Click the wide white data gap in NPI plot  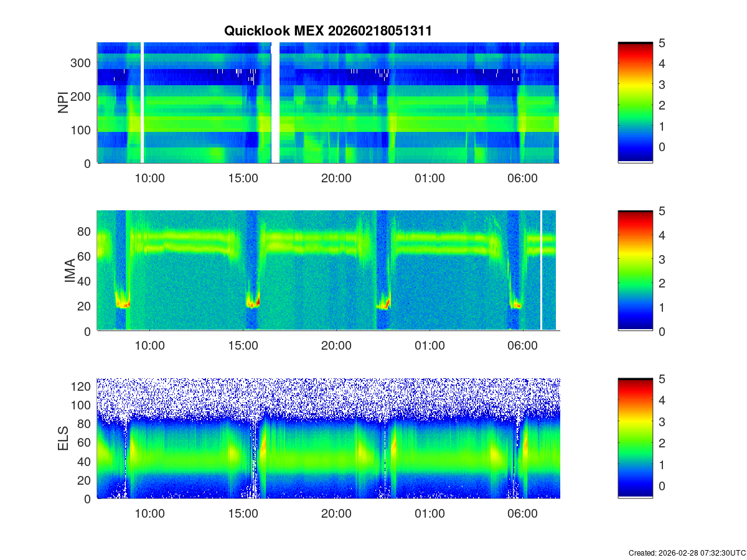click(x=275, y=103)
